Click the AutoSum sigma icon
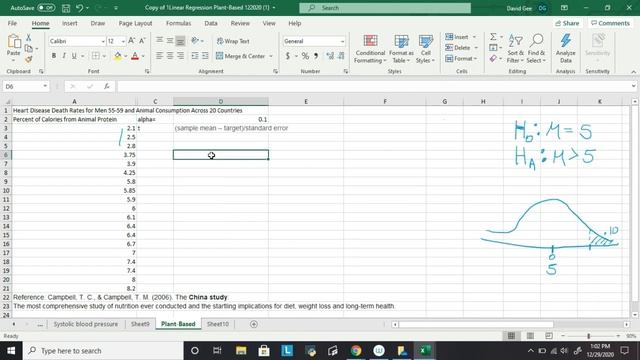Screen dimensions: 640x360 493,37
